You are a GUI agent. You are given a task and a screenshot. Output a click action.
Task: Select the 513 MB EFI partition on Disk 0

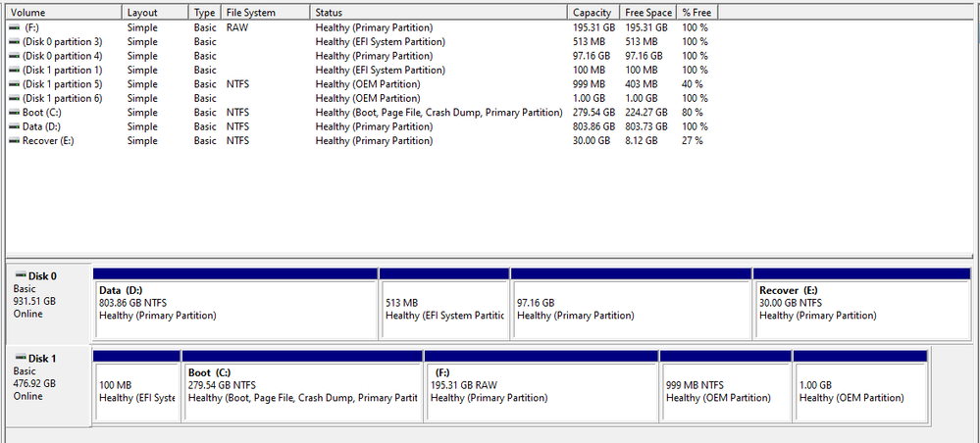point(443,309)
